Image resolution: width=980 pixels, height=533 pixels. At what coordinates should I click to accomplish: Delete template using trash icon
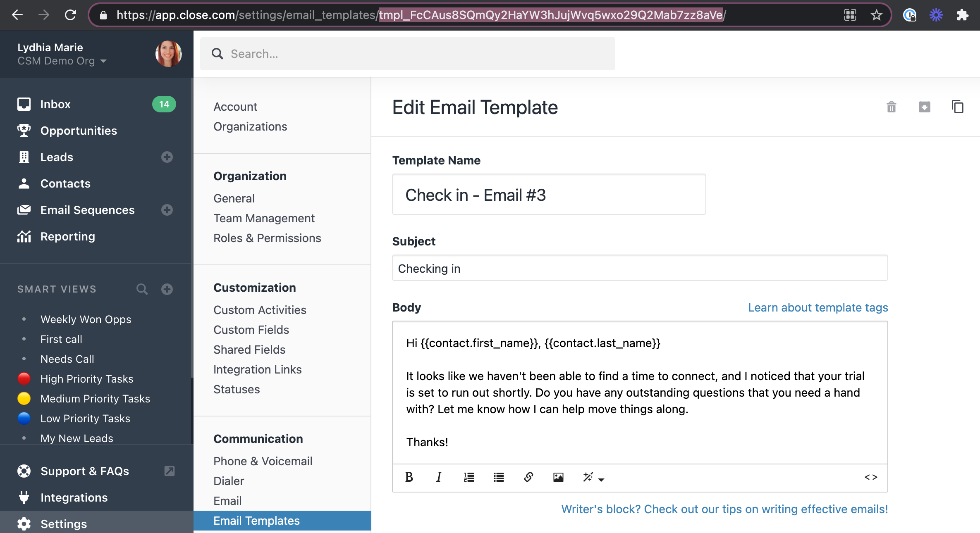click(x=892, y=107)
